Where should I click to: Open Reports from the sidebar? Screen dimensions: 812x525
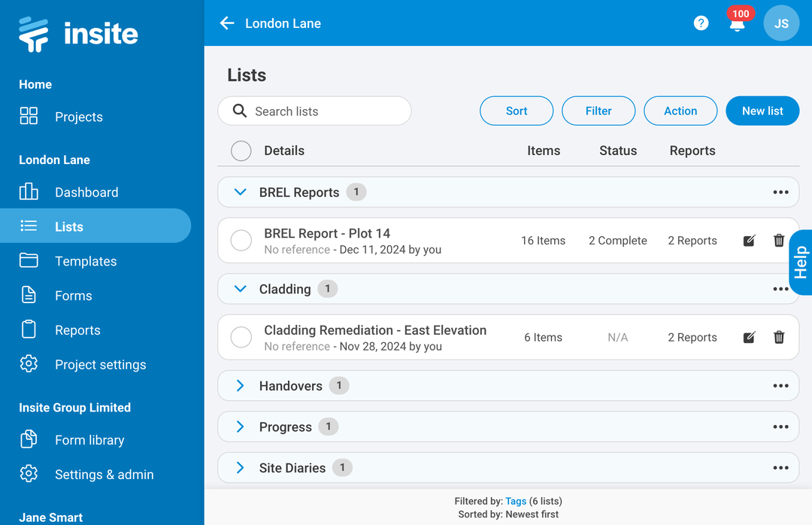click(77, 329)
